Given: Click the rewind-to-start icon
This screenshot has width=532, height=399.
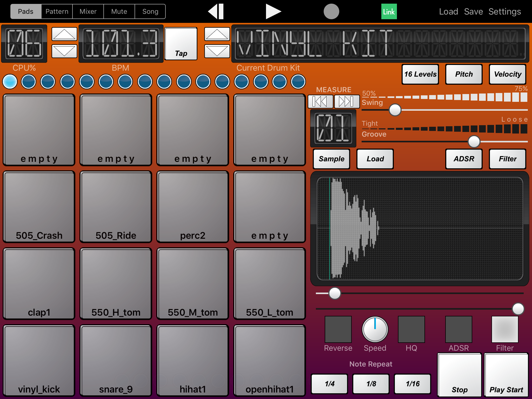Looking at the screenshot, I should (x=216, y=11).
